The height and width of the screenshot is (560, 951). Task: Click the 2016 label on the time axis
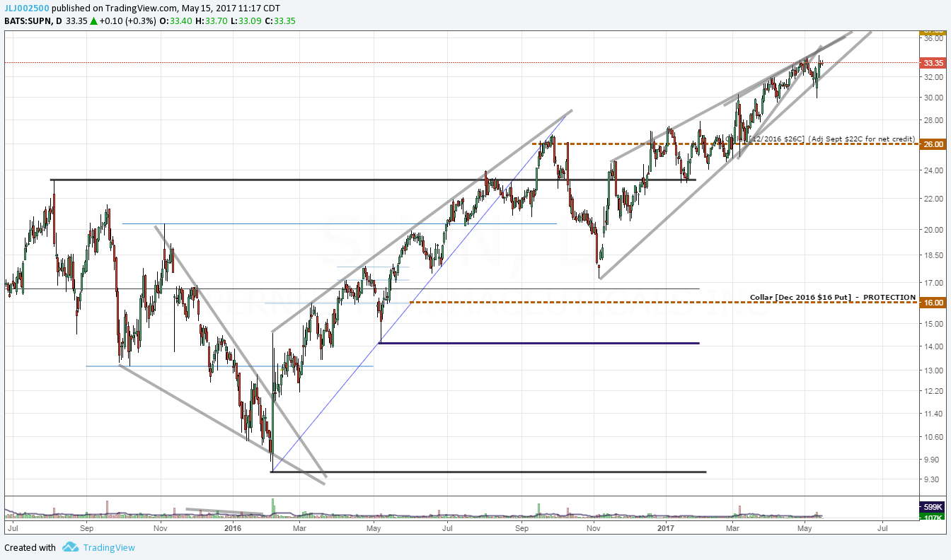click(234, 527)
